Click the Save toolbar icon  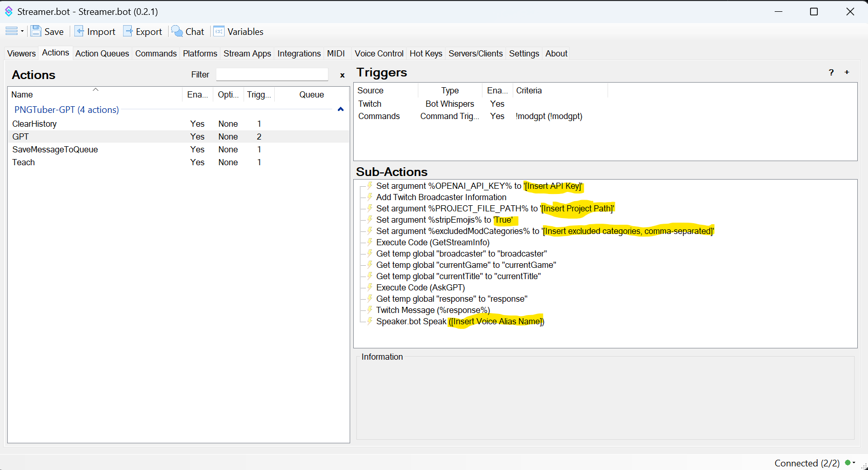36,31
